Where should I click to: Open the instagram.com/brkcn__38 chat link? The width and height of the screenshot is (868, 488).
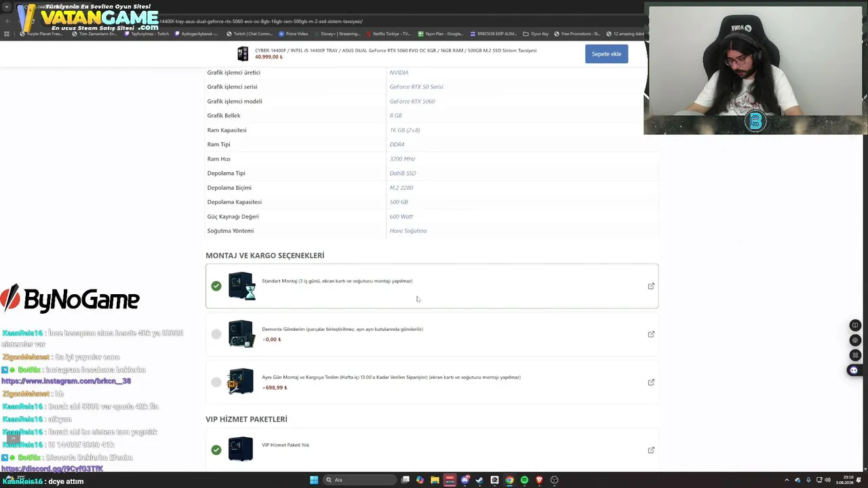pyautogui.click(x=66, y=381)
